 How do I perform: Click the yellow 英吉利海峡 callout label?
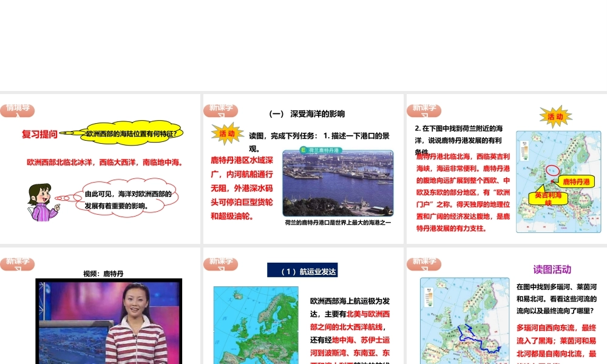(549, 198)
